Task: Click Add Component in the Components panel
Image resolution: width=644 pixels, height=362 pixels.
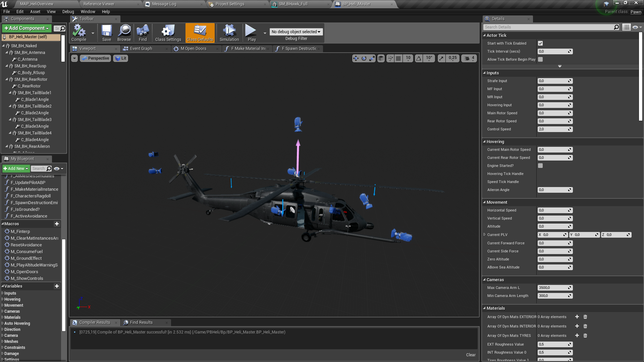Action: [x=26, y=28]
